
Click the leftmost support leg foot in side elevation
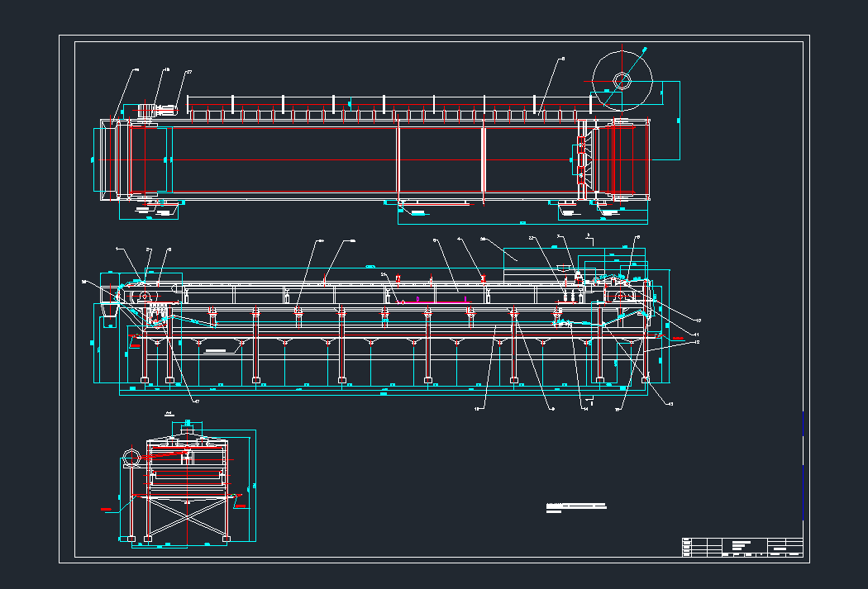(x=145, y=381)
